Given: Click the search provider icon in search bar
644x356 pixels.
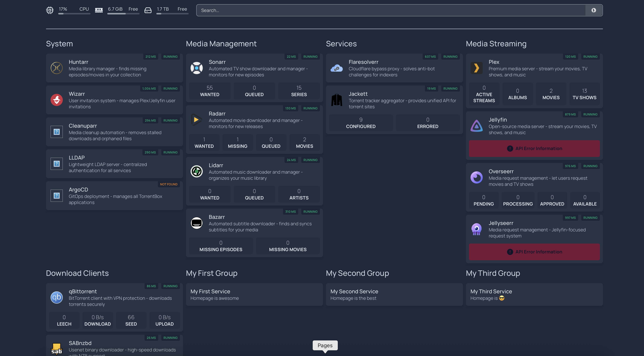Looking at the screenshot, I should 594,10.
